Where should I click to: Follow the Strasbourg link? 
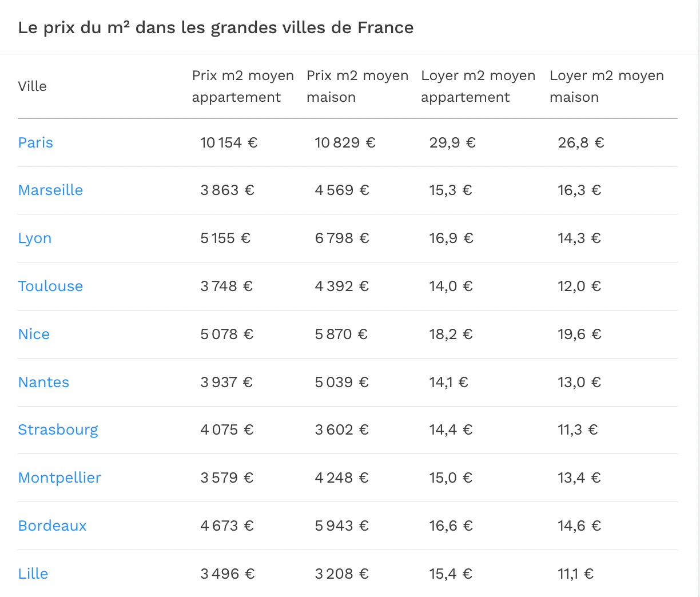click(x=58, y=430)
